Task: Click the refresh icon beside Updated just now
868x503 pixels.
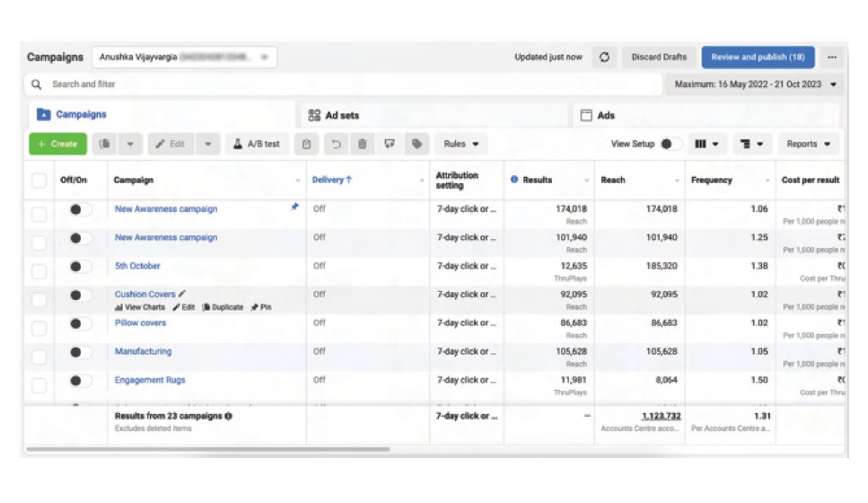Action: click(x=604, y=57)
